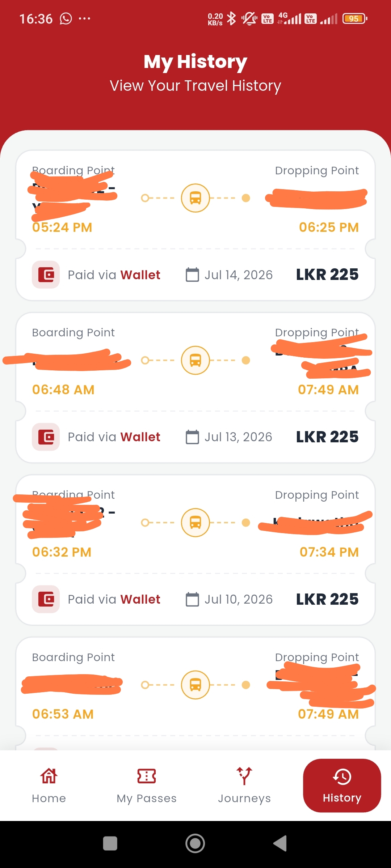Tap the bus icon in the Jul 13 trip
This screenshot has height=868, width=391.
[195, 360]
